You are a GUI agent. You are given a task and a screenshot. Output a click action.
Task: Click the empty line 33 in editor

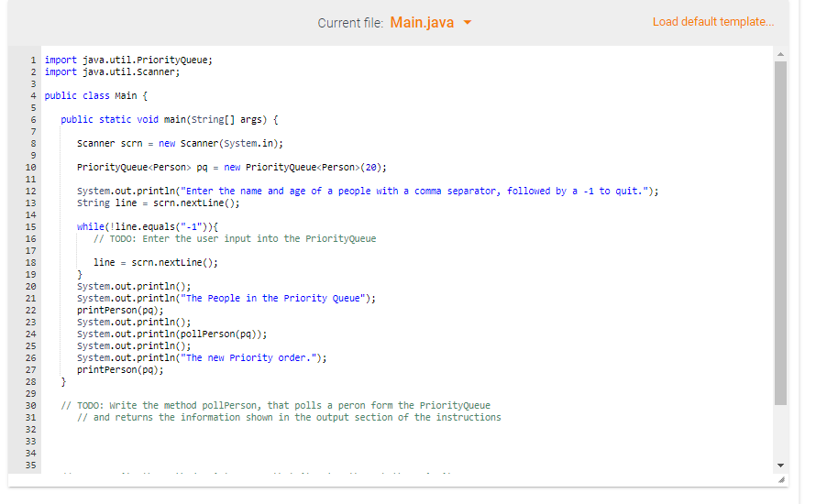[x=406, y=442]
